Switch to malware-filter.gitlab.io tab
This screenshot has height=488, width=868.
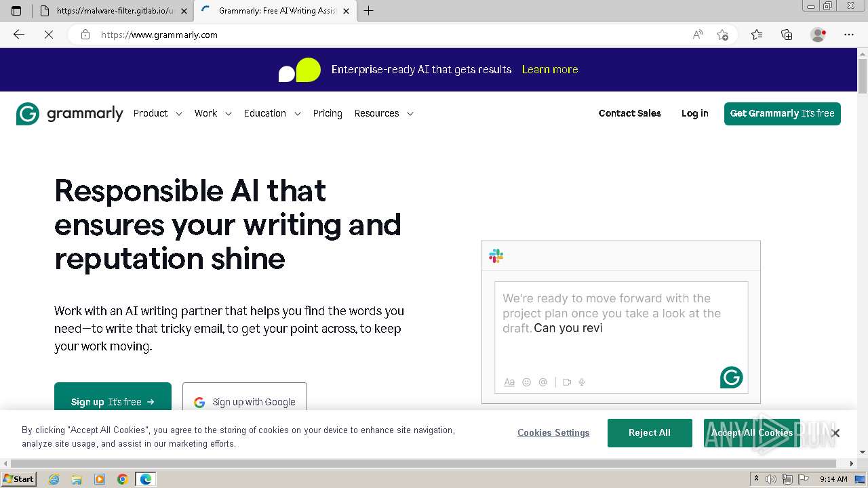[113, 11]
